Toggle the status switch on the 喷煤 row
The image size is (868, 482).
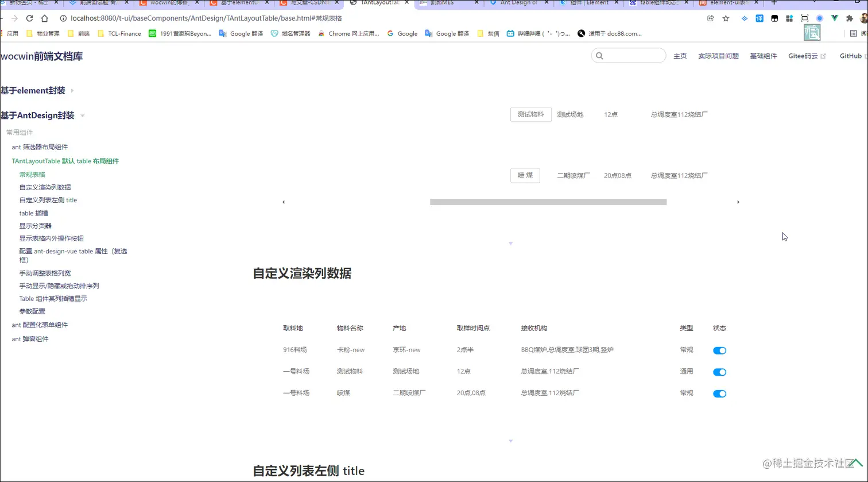[x=719, y=394]
